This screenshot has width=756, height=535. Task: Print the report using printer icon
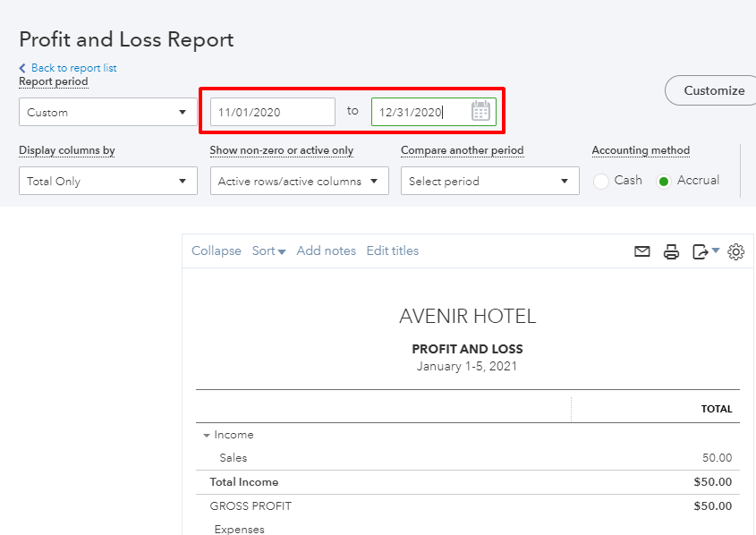[x=671, y=252]
